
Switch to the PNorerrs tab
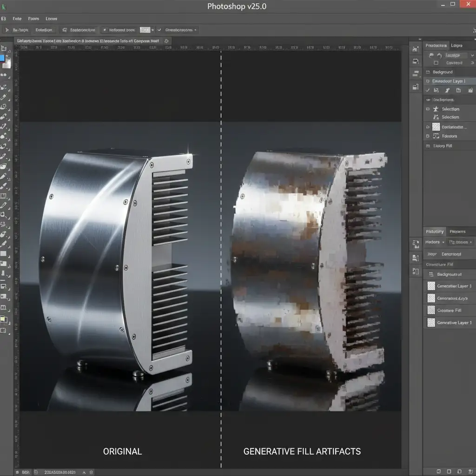457,231
